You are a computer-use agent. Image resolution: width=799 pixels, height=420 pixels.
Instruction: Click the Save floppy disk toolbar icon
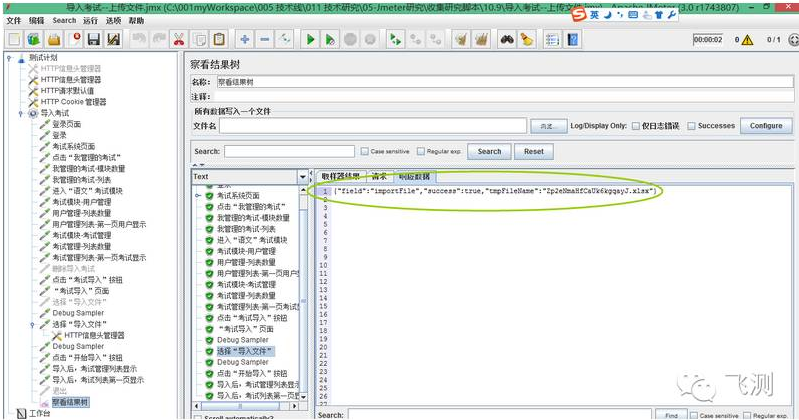pos(94,40)
